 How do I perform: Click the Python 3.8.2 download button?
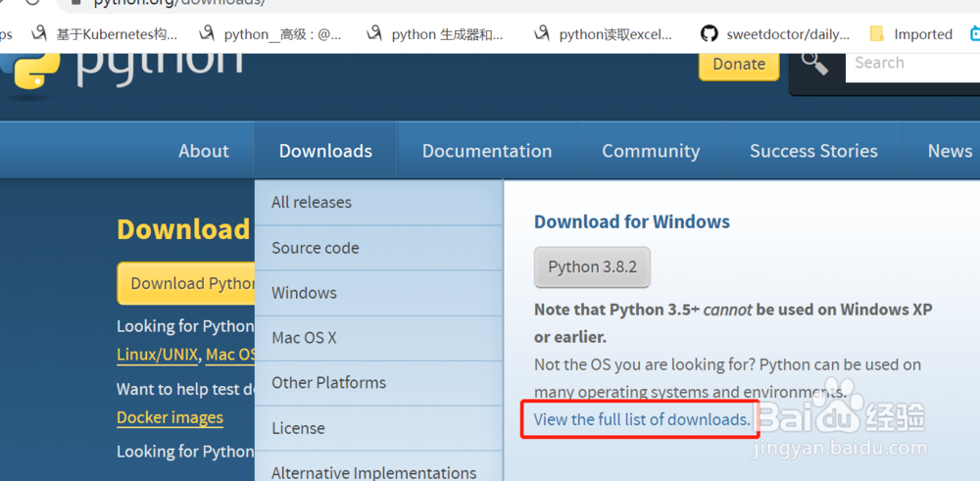click(x=592, y=266)
